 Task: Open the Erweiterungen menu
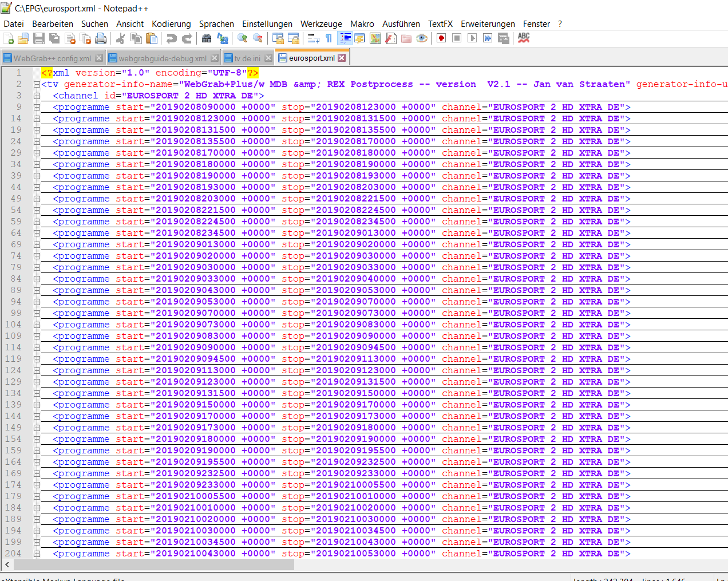pos(488,24)
